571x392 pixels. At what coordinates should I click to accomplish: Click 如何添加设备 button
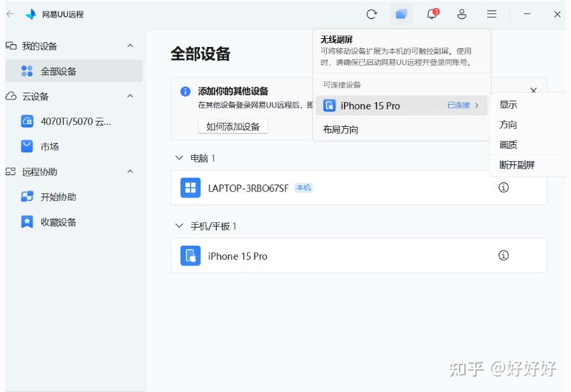(233, 126)
